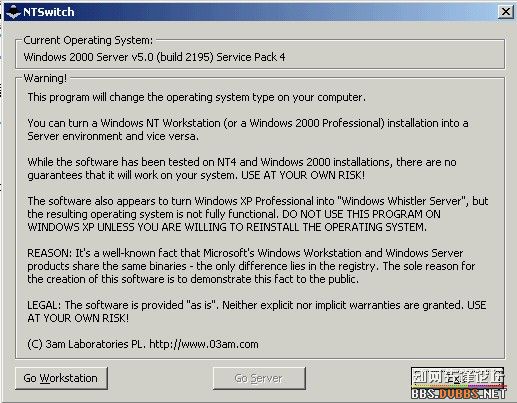Click the BBS.DUBBS.NET watermark logo
517x403 pixels.
click(459, 394)
